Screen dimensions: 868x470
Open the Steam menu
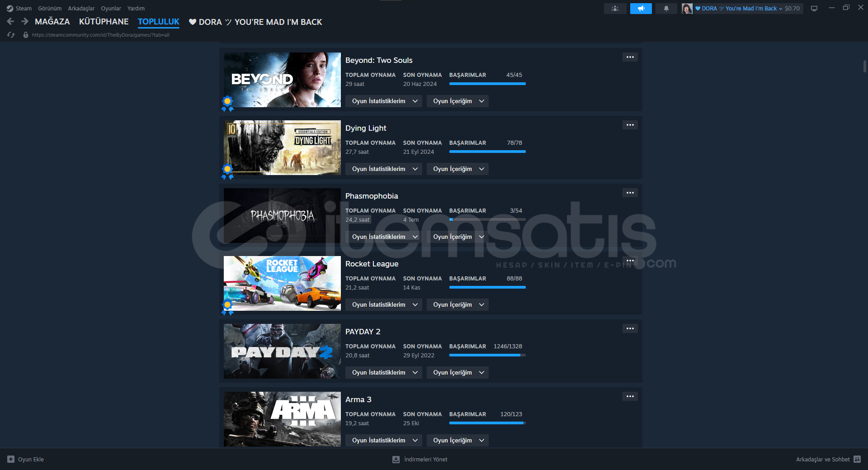coord(24,8)
